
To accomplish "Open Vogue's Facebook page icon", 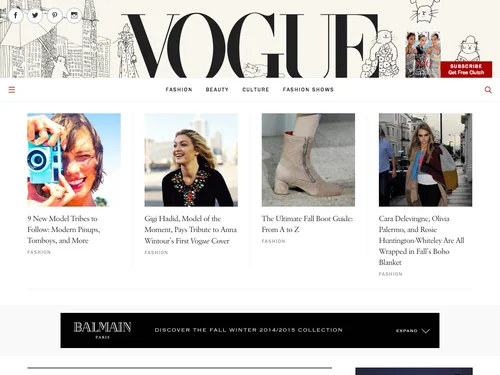I will coord(15,15).
